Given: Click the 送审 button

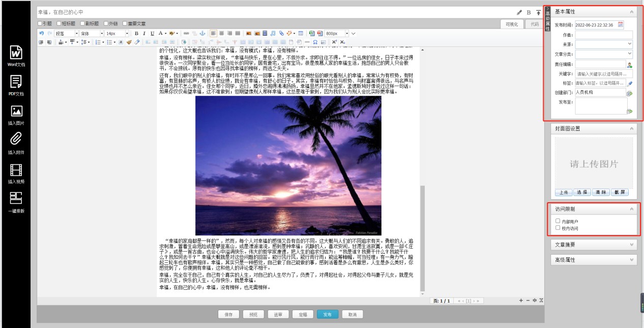Looking at the screenshot, I should tap(278, 314).
